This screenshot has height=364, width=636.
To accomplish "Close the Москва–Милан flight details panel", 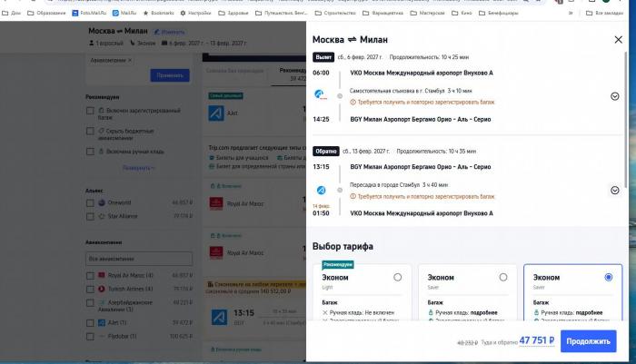I will [618, 40].
